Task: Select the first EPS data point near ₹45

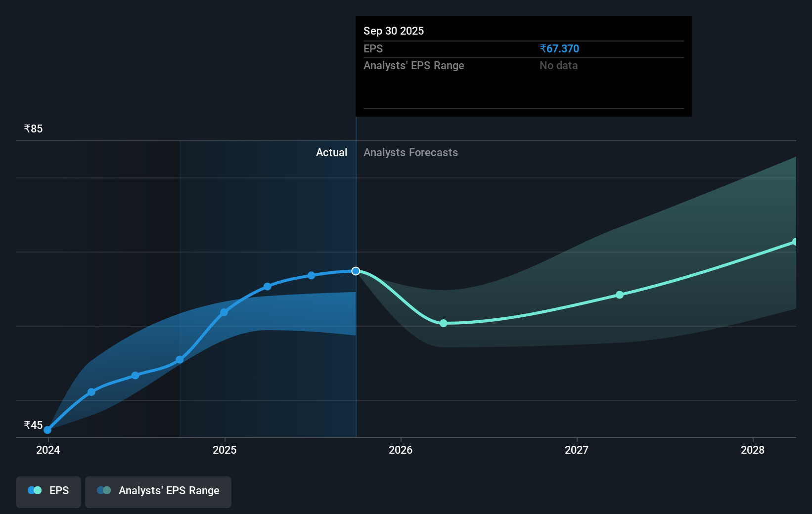Action: [47, 430]
